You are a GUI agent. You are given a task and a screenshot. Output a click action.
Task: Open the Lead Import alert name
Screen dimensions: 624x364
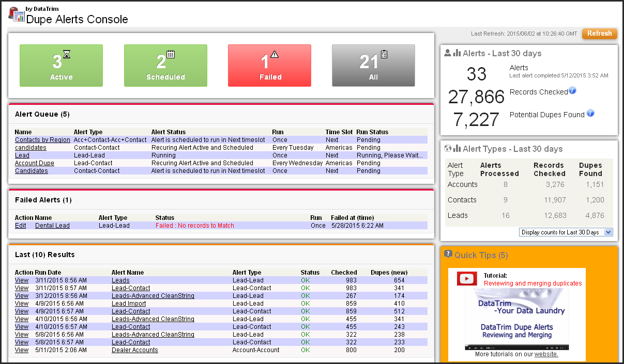point(129,304)
